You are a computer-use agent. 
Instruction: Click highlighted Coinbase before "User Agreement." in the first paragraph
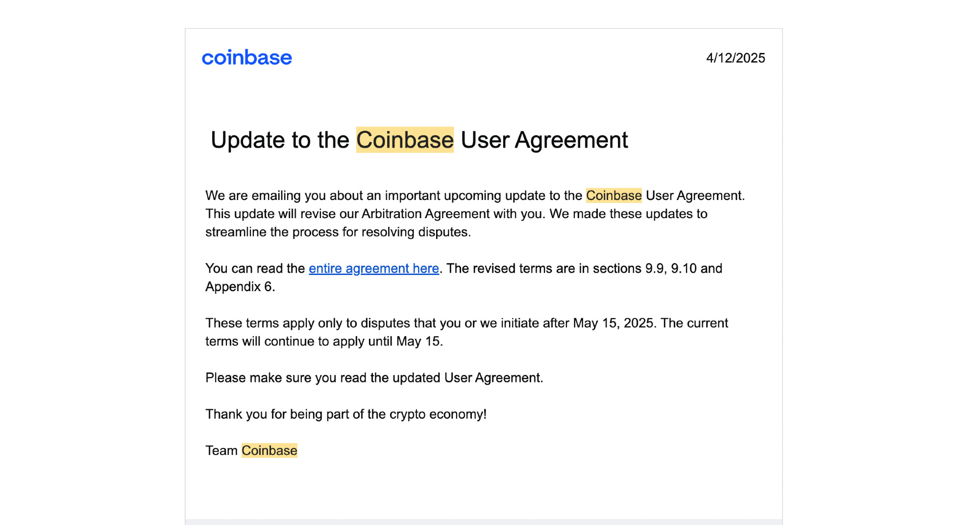click(613, 196)
